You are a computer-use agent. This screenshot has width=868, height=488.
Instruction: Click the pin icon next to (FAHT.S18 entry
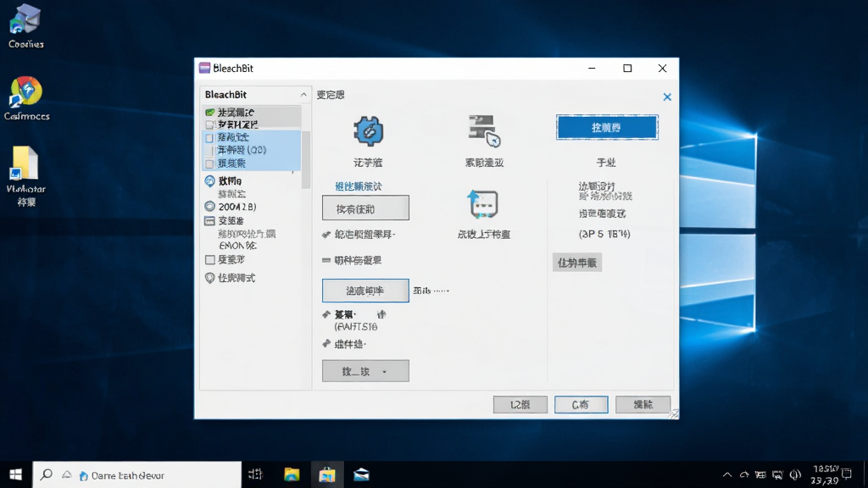tap(326, 314)
